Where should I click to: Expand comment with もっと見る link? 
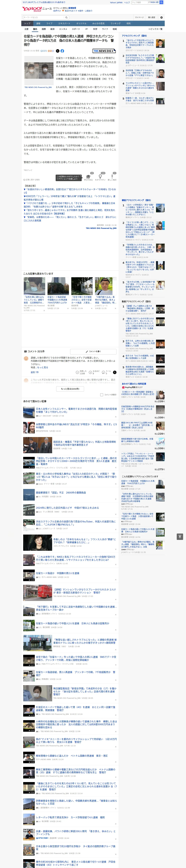[43, 368]
